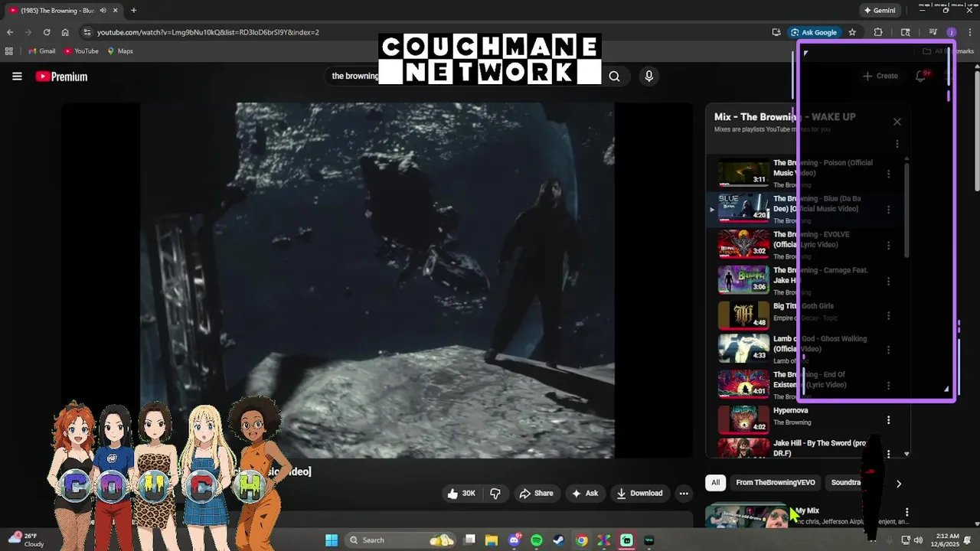Bookmark this page with the star
This screenshot has width=980, height=551.
pyautogui.click(x=852, y=32)
